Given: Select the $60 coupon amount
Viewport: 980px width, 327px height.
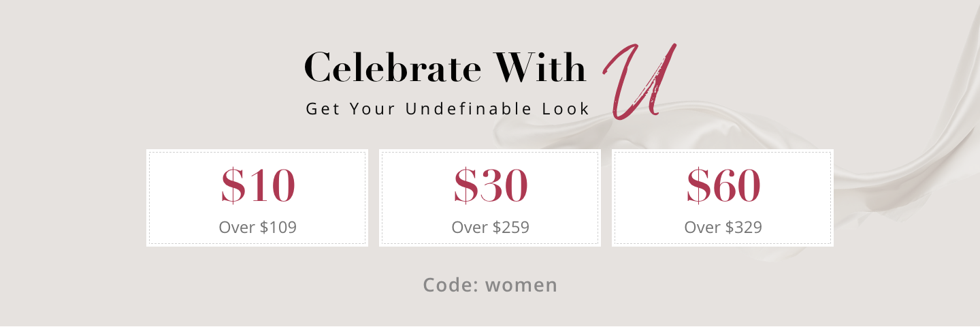Looking at the screenshot, I should [723, 185].
